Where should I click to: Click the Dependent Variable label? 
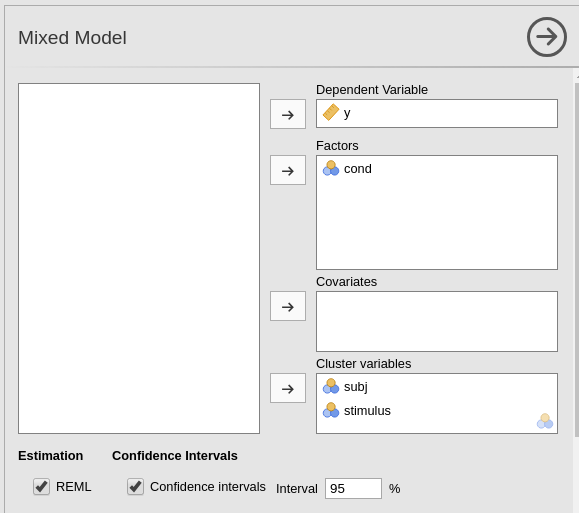tap(372, 90)
